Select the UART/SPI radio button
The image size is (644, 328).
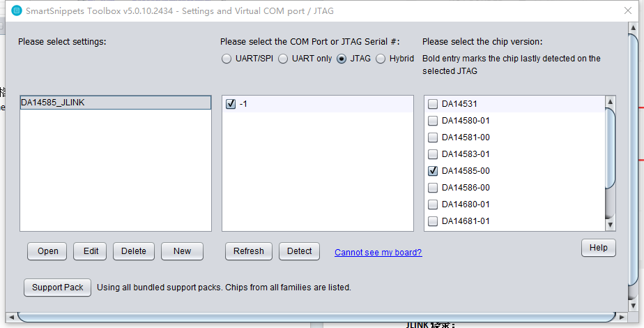pyautogui.click(x=227, y=59)
